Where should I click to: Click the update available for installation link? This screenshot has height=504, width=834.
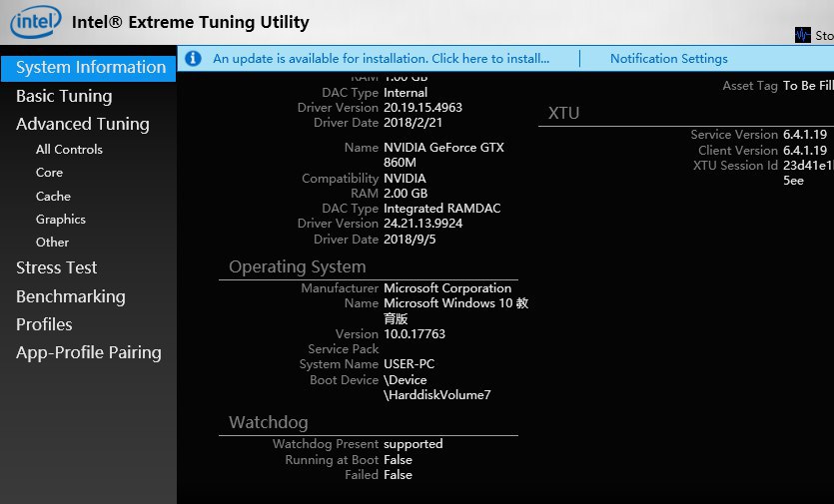point(381,59)
